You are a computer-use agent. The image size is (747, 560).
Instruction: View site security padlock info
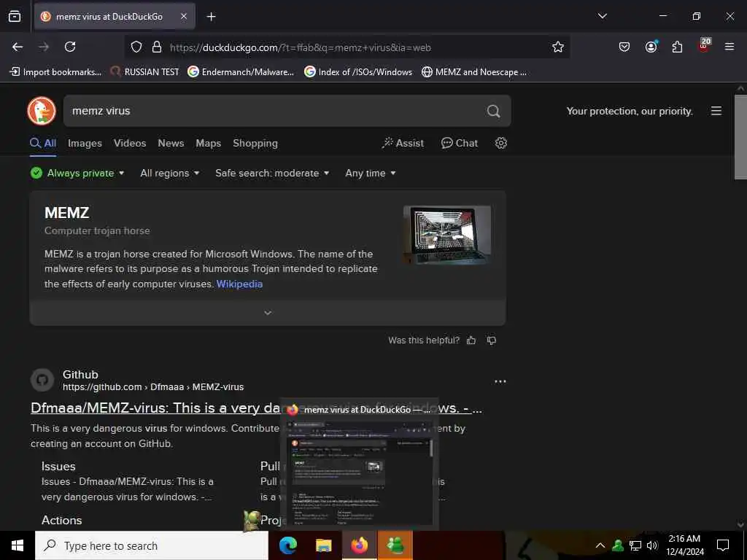coord(157,47)
